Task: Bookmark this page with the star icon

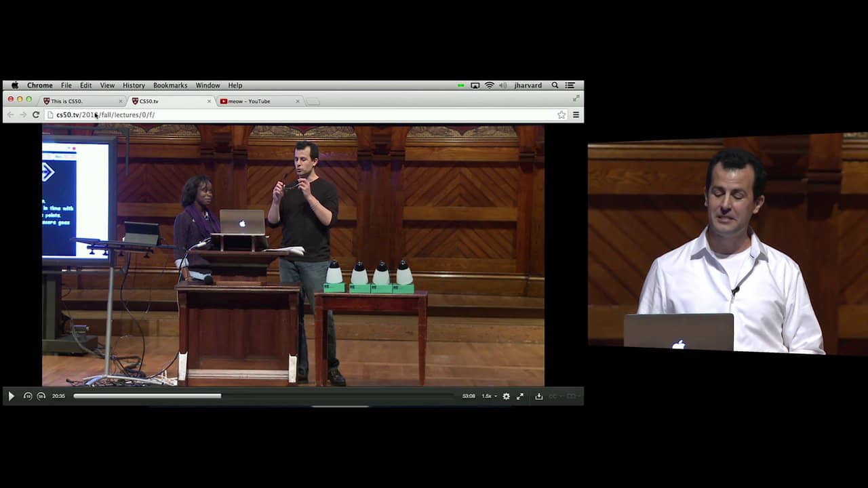Action: click(561, 115)
